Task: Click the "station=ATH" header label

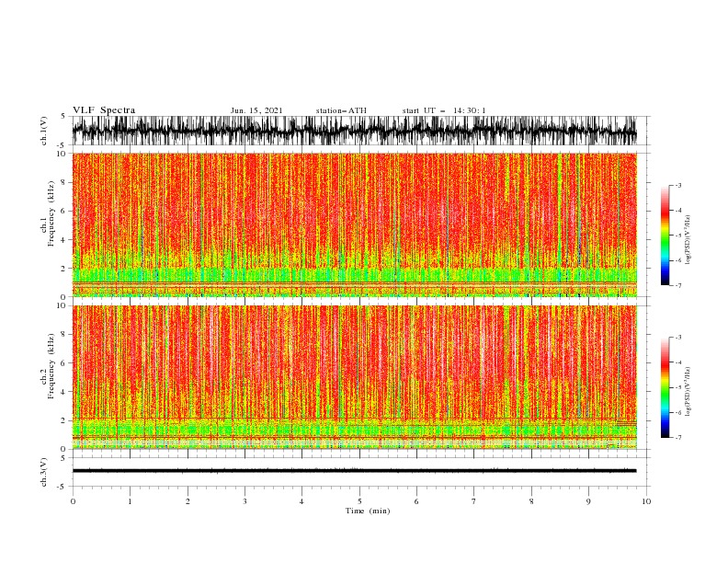Action: click(x=341, y=110)
